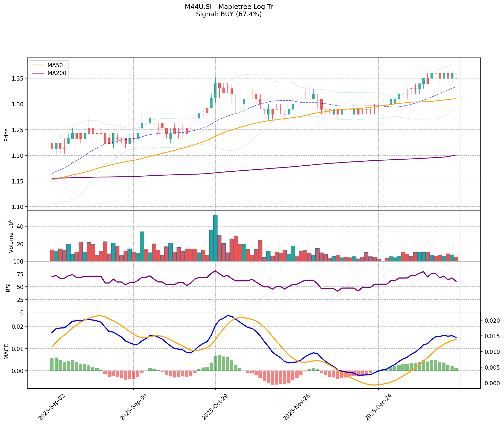Click the 1.35 price axis tick label

tap(18, 78)
